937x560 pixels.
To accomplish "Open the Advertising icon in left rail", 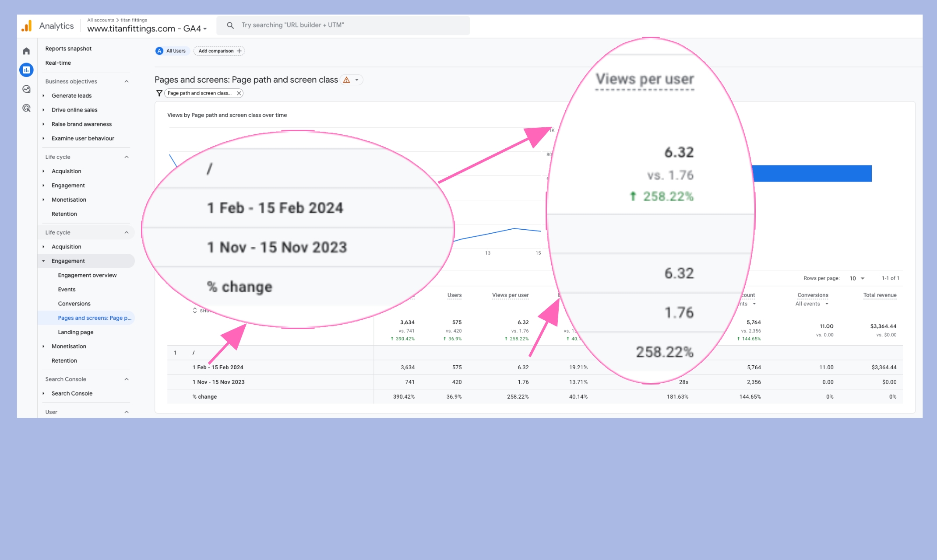I will point(26,108).
